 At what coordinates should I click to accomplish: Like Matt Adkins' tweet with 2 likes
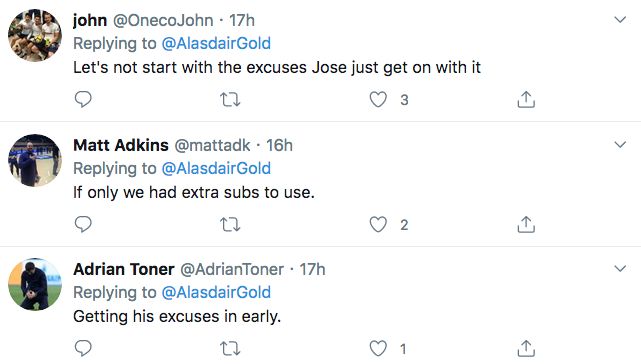click(378, 224)
